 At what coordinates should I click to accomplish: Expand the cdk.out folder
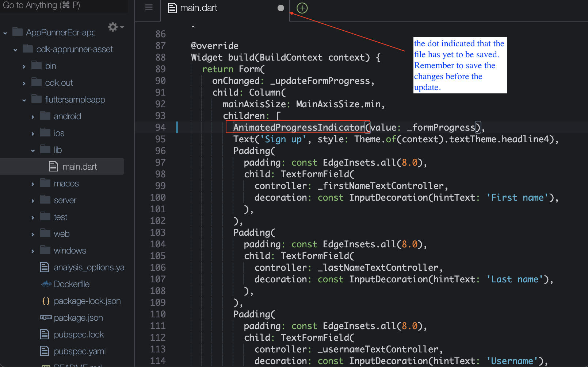coord(24,84)
